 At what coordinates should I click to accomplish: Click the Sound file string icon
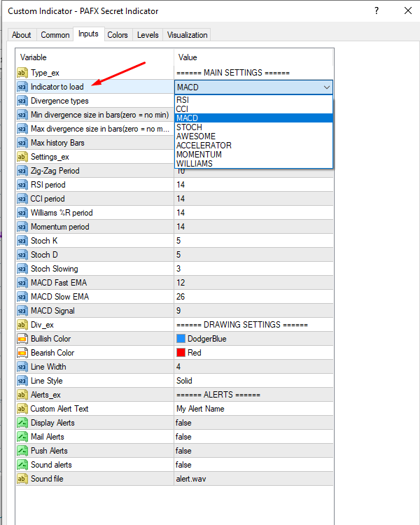click(22, 479)
